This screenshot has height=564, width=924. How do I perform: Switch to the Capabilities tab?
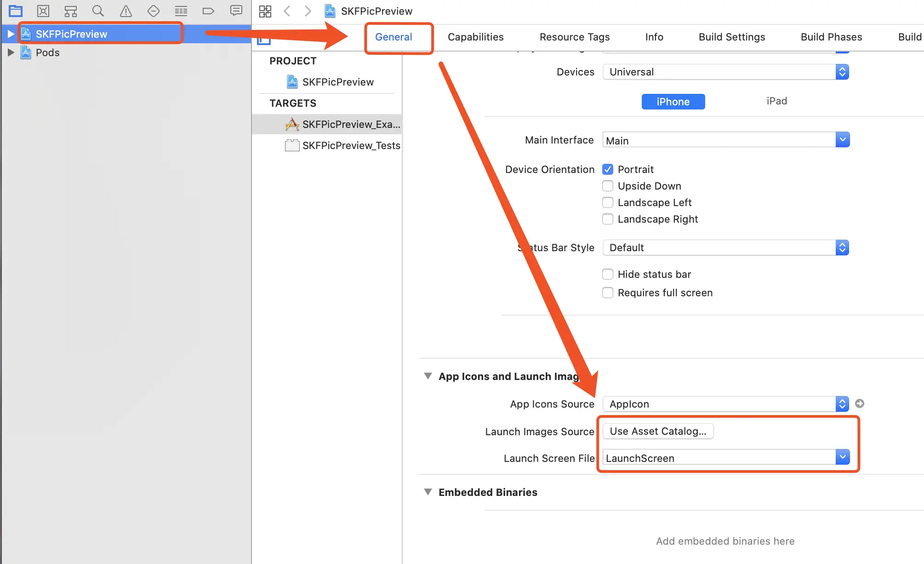pos(475,37)
